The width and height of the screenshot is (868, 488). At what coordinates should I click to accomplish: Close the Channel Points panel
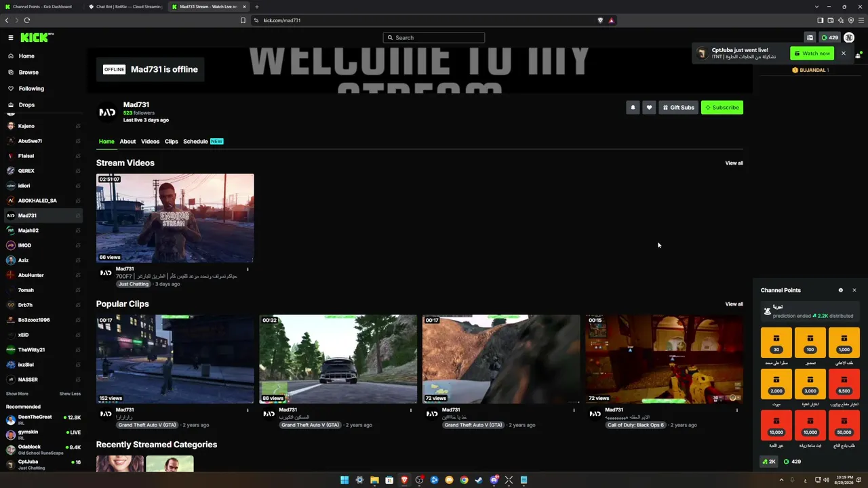[x=854, y=290]
